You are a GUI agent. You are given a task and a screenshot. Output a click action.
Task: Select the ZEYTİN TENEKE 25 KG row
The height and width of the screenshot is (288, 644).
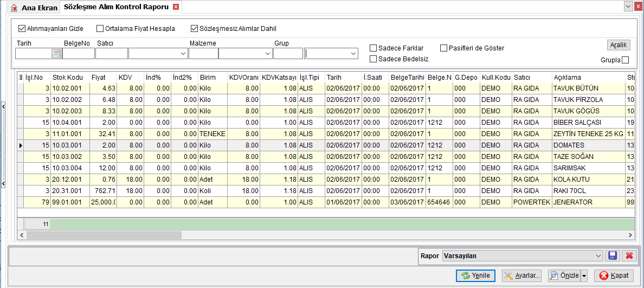click(x=326, y=133)
